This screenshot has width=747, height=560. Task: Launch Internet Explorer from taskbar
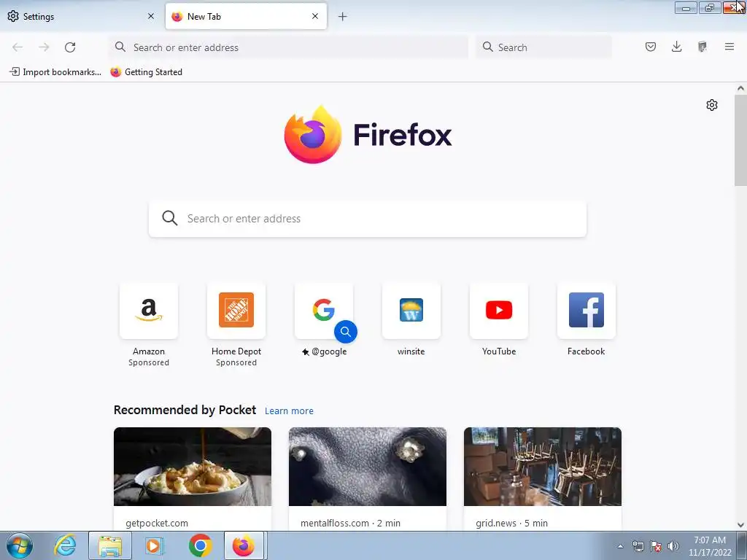pyautogui.click(x=65, y=545)
